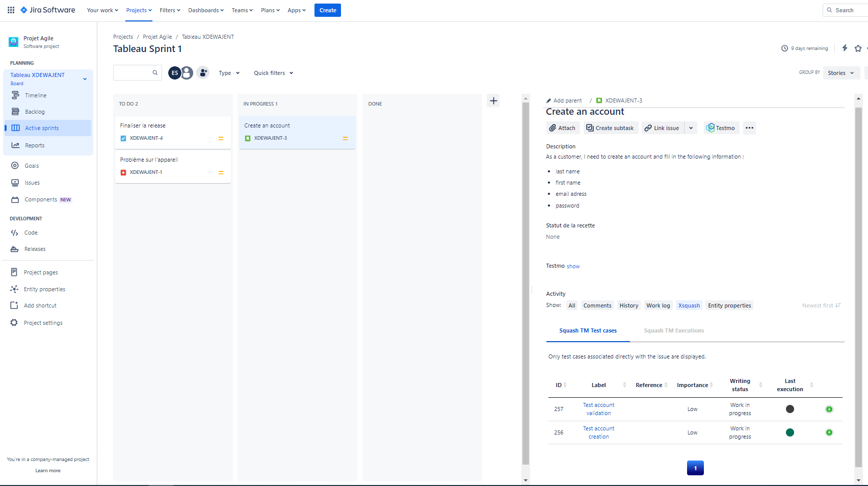This screenshot has height=486, width=868.
Task: Toggle Newest first sort order
Action: [x=821, y=305]
